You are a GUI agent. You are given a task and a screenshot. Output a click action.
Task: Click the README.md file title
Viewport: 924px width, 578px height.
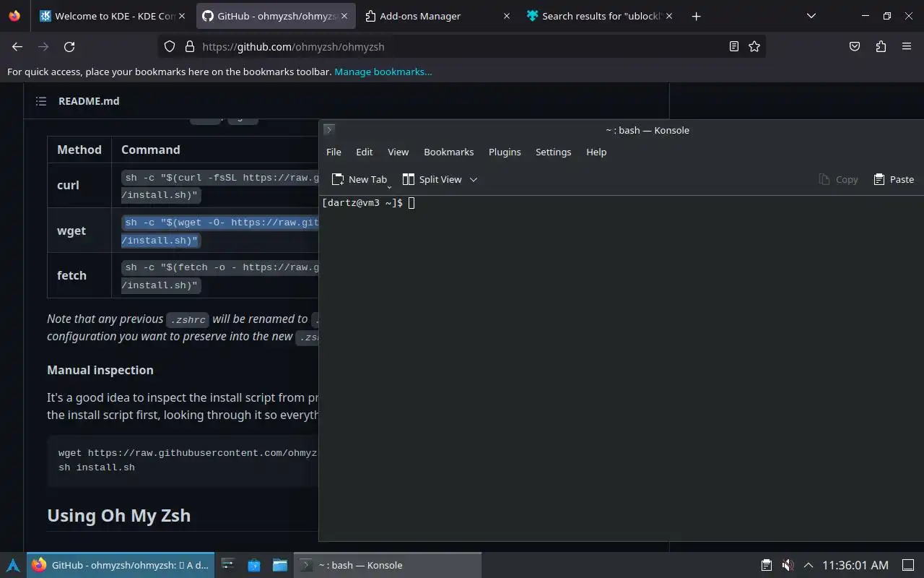click(89, 101)
